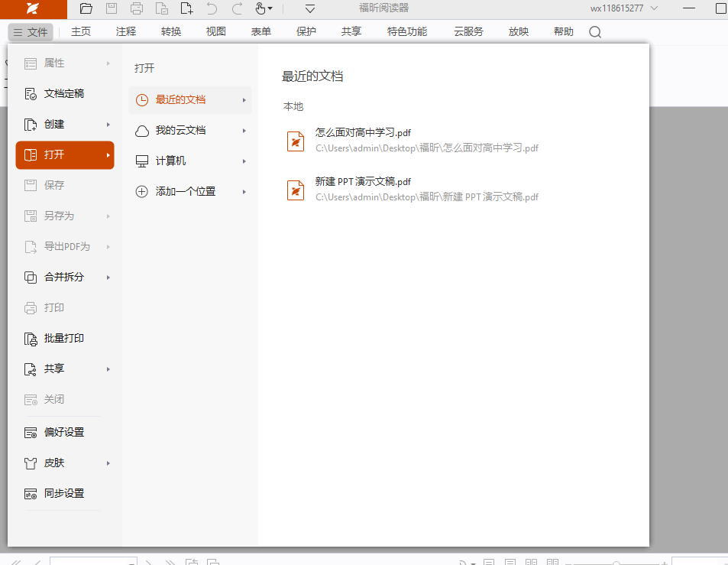Click the 同步设置 icon
This screenshot has width=728, height=565.
coord(31,494)
